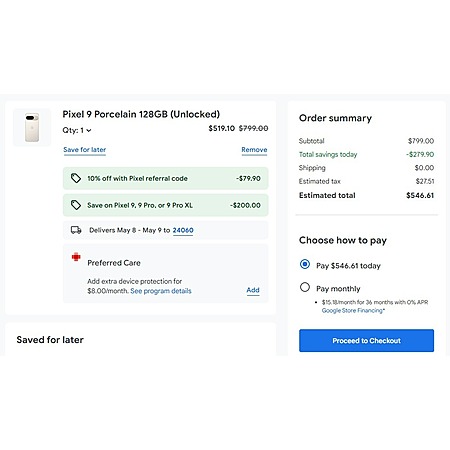Open Google Store Financing link
Screen dimensions: 450x450
353,311
